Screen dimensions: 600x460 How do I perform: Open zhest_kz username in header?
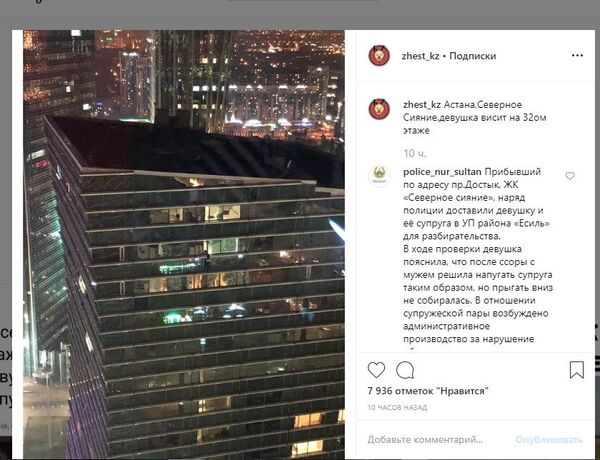421,56
